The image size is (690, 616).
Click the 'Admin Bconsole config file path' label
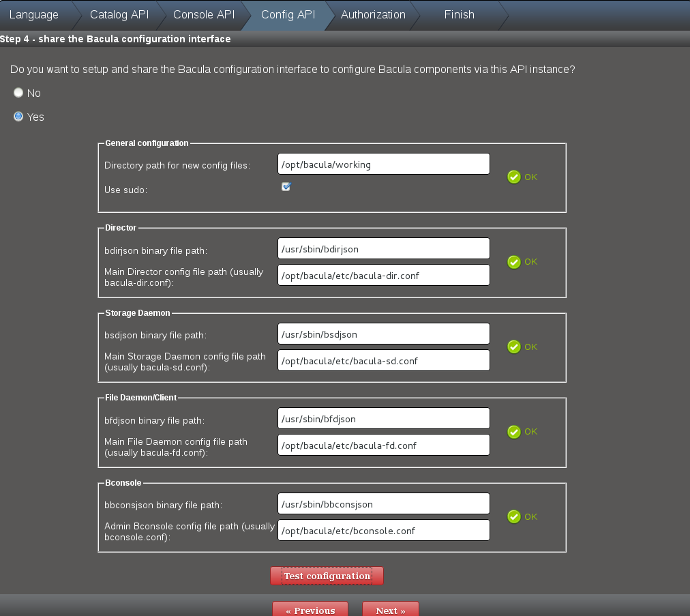[x=190, y=531]
